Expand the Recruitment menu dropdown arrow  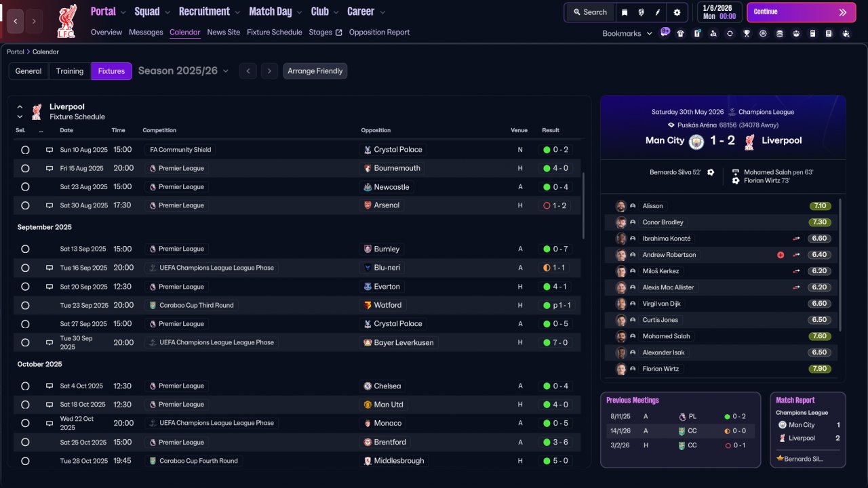pos(237,12)
